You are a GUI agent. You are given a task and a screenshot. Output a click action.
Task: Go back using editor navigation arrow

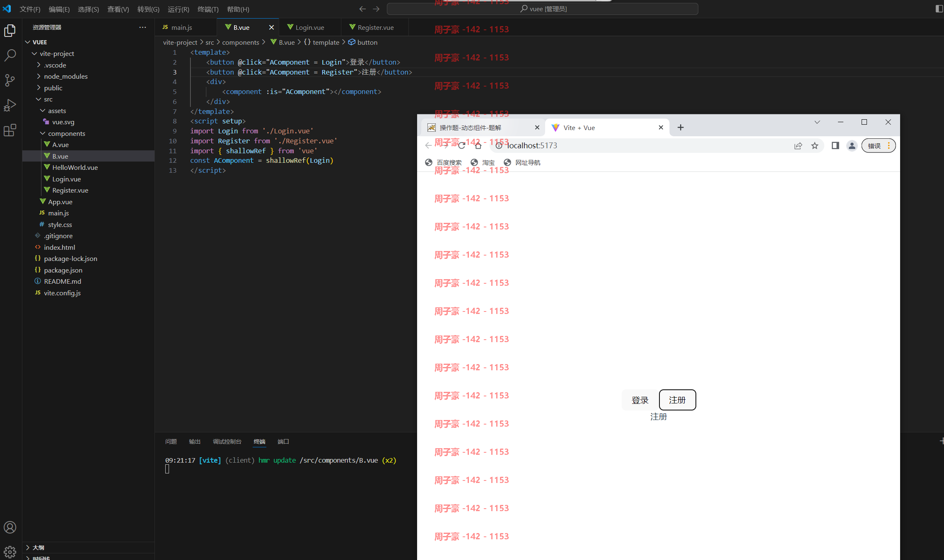362,9
